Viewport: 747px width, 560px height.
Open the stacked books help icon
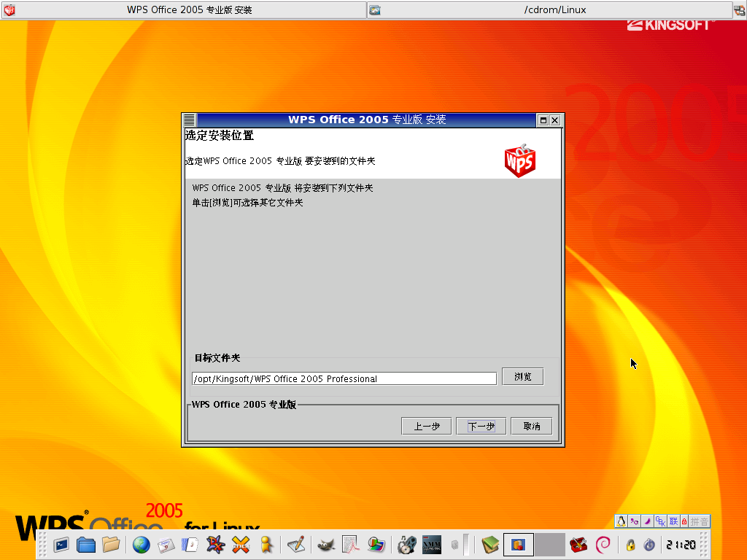tap(489, 544)
